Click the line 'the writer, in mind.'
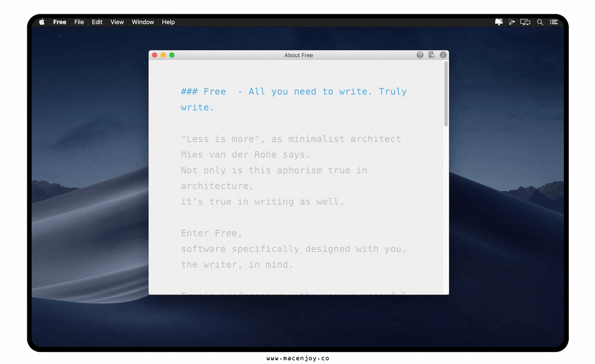The image size is (595, 364). 237,264
